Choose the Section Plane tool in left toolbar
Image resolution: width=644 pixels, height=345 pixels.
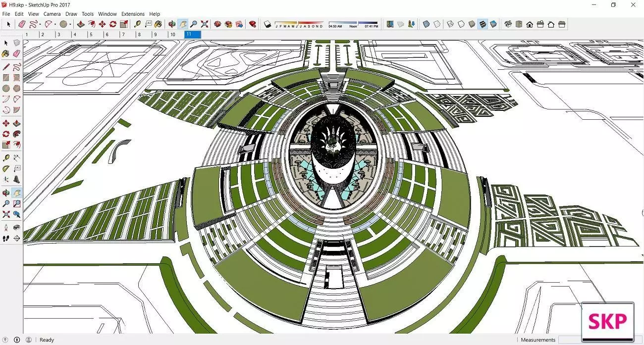coord(17,238)
